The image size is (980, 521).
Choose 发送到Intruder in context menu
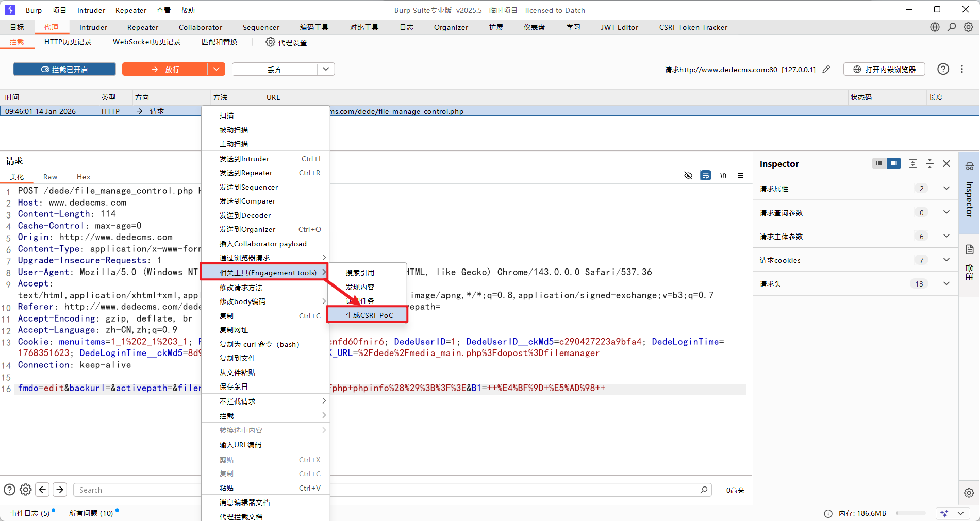265,159
